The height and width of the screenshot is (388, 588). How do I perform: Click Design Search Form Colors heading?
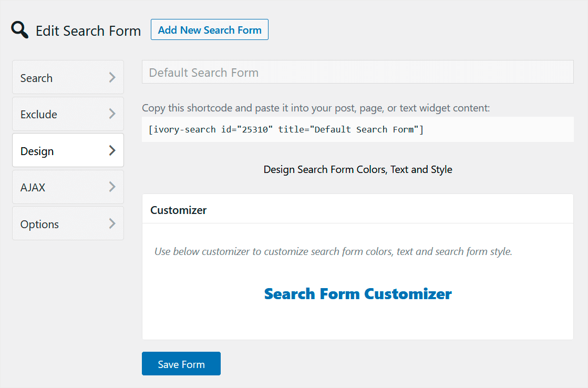click(358, 169)
